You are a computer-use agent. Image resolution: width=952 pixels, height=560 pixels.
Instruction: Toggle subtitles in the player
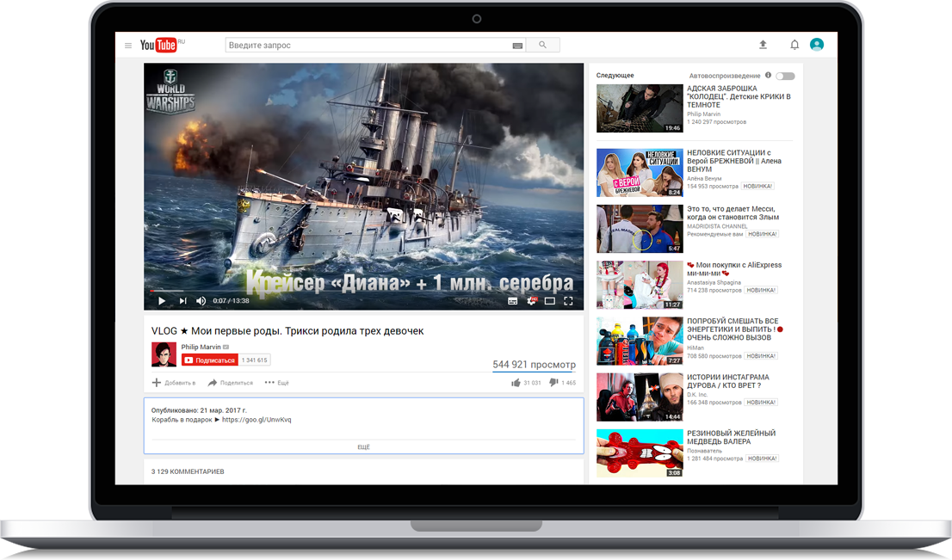[512, 301]
